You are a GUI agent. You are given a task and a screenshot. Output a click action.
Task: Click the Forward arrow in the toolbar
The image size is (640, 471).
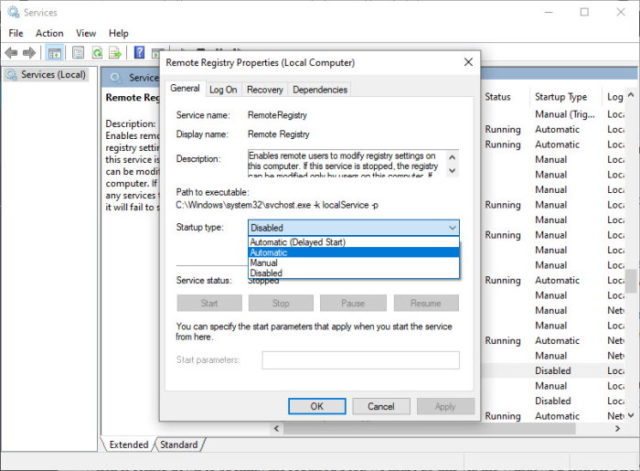pyautogui.click(x=29, y=52)
